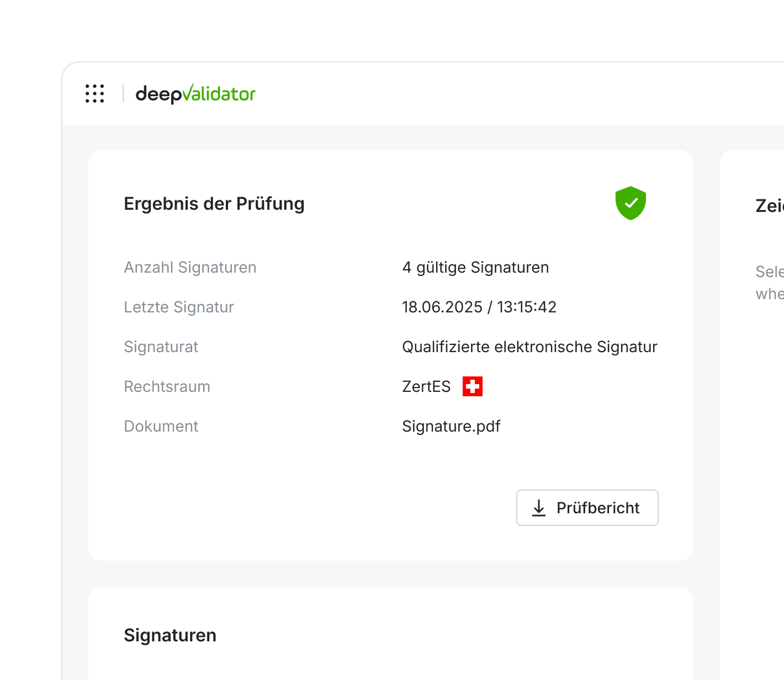Open the Signature.pdf document name
This screenshot has width=784, height=680.
pyautogui.click(x=451, y=426)
